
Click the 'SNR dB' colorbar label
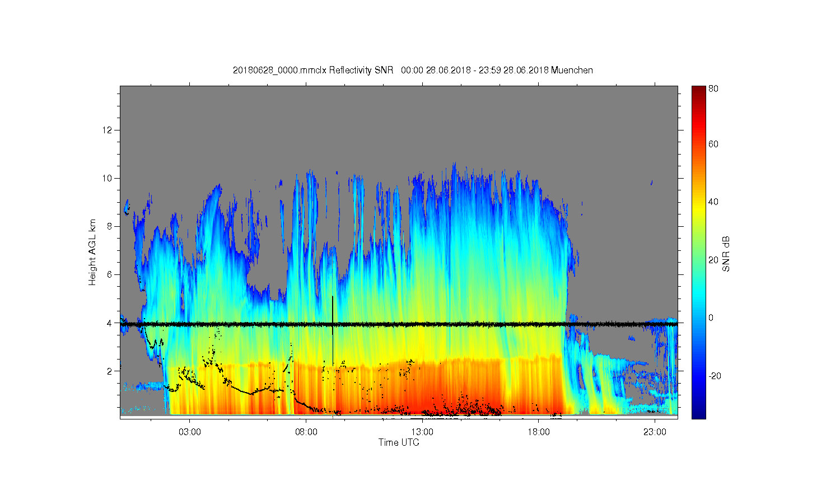pyautogui.click(x=726, y=254)
